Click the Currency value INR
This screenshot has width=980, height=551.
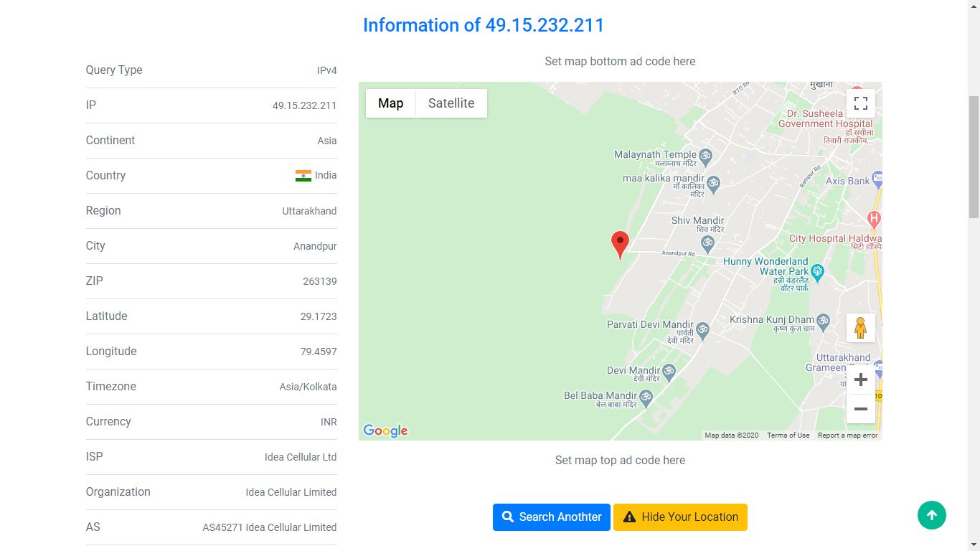(x=329, y=422)
